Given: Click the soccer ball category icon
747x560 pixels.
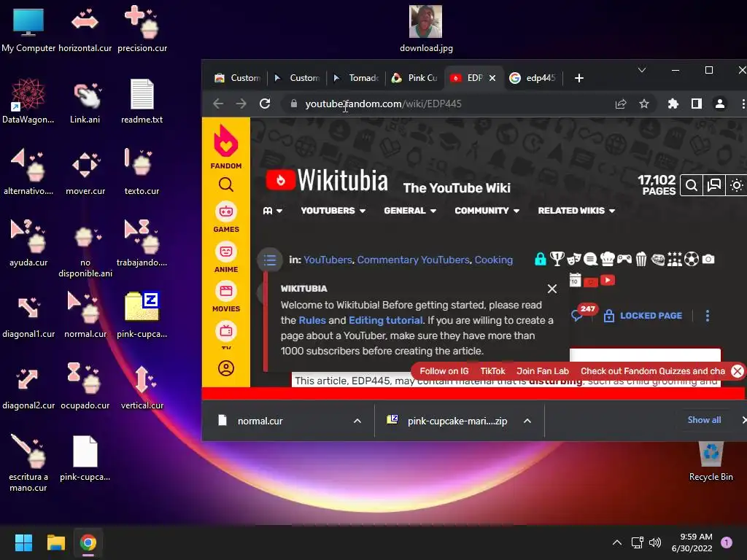Looking at the screenshot, I should 692,259.
